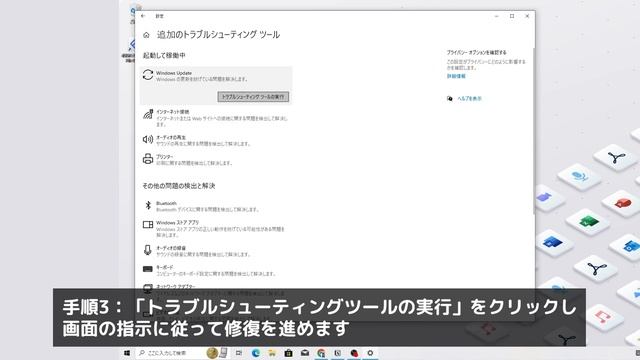
Task: Open Microsoft Edge from the taskbar
Action: pos(256,353)
